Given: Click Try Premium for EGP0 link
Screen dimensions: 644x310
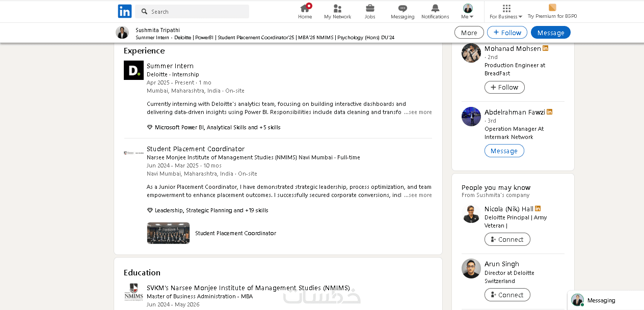Looking at the screenshot, I should click(x=552, y=11).
